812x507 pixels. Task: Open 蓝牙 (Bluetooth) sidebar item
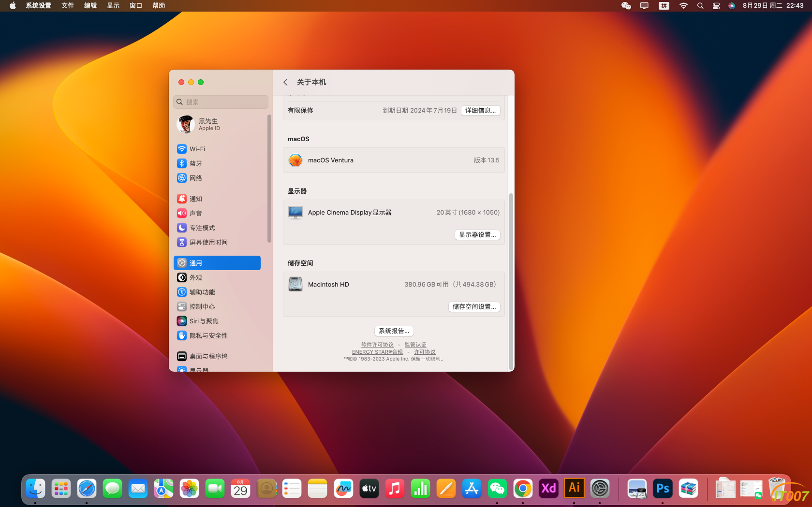[217, 163]
